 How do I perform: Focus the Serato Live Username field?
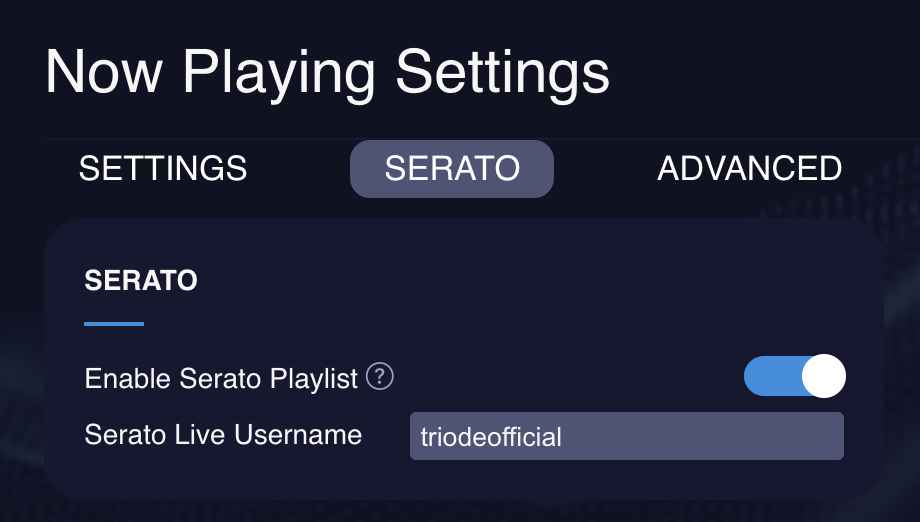click(627, 436)
